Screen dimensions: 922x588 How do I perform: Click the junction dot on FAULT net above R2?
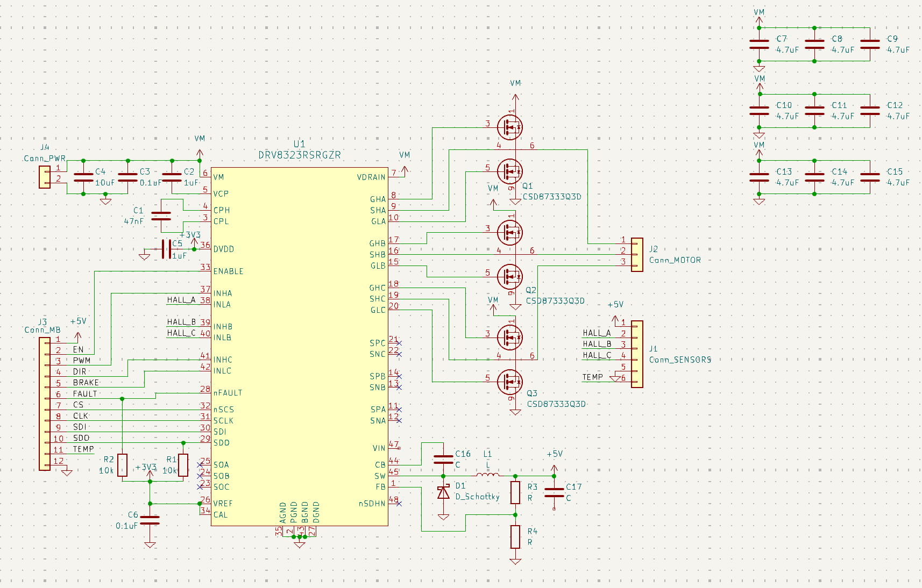123,399
